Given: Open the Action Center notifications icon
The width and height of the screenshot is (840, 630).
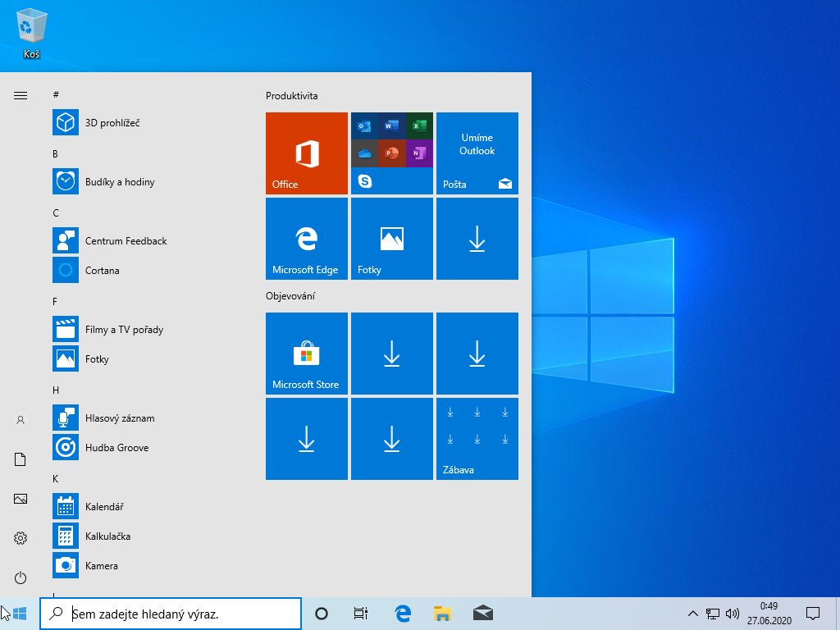Looking at the screenshot, I should (813, 614).
